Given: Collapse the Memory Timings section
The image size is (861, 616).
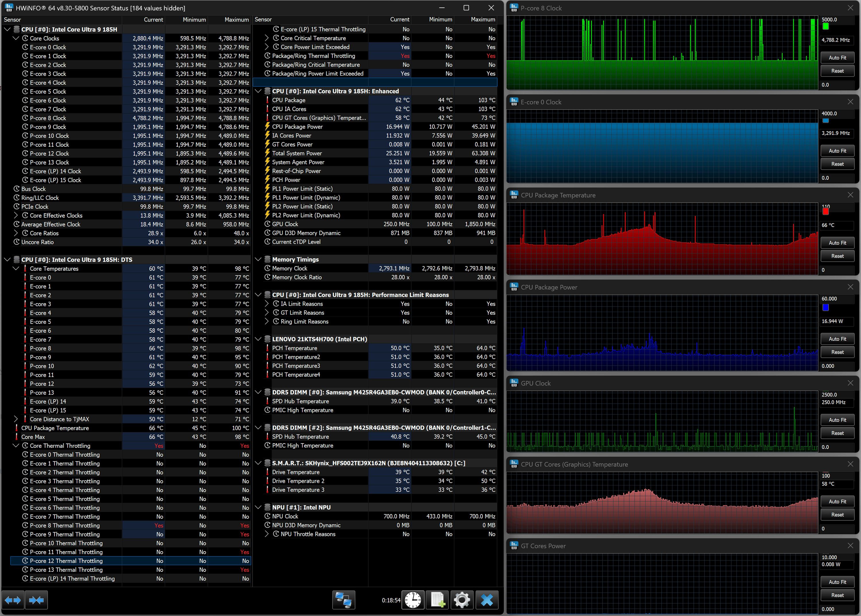Looking at the screenshot, I should point(258,259).
